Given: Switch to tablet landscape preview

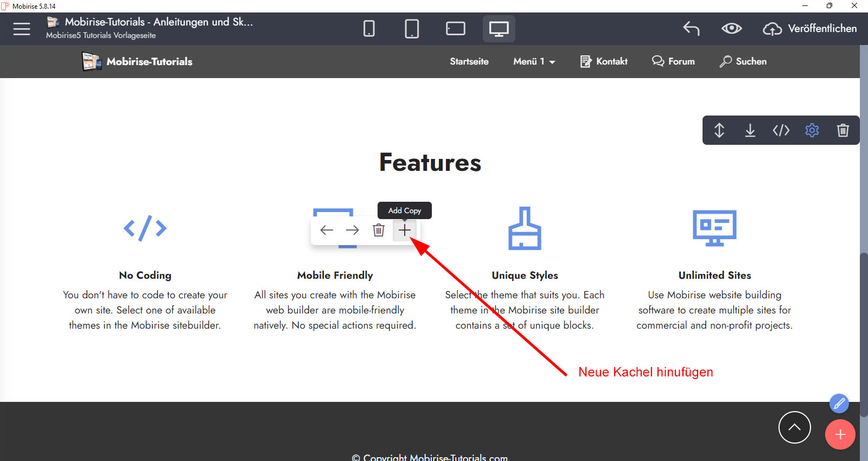Looking at the screenshot, I should tap(455, 29).
